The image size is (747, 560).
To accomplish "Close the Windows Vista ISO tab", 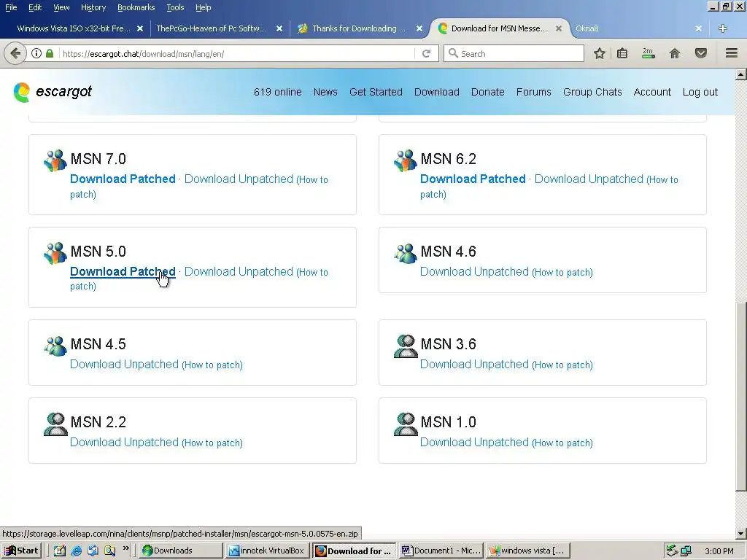I will coord(140,28).
